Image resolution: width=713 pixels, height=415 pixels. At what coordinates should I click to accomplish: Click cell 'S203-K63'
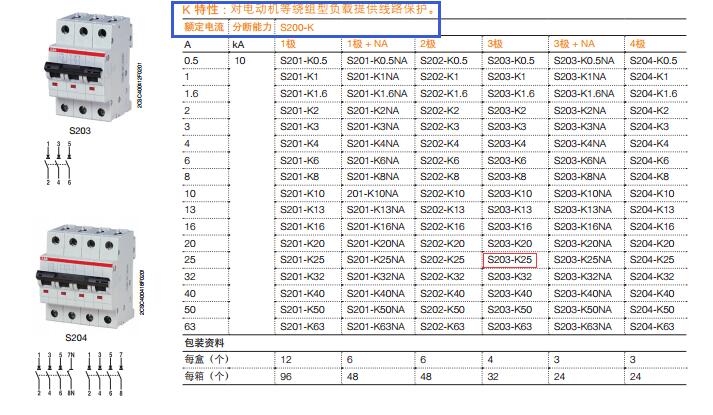pos(510,327)
